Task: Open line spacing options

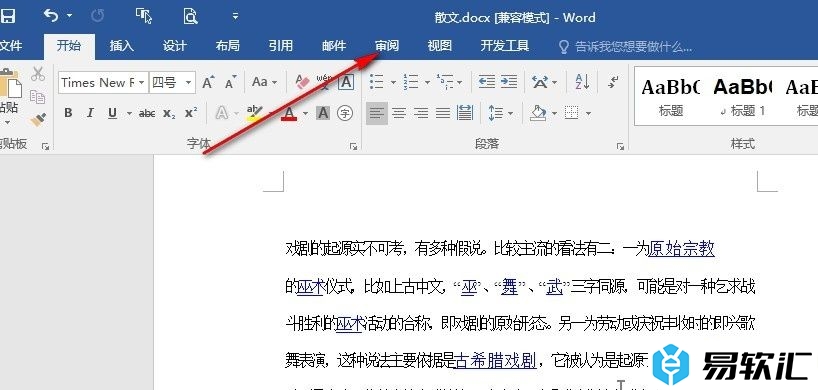Action: click(x=496, y=113)
